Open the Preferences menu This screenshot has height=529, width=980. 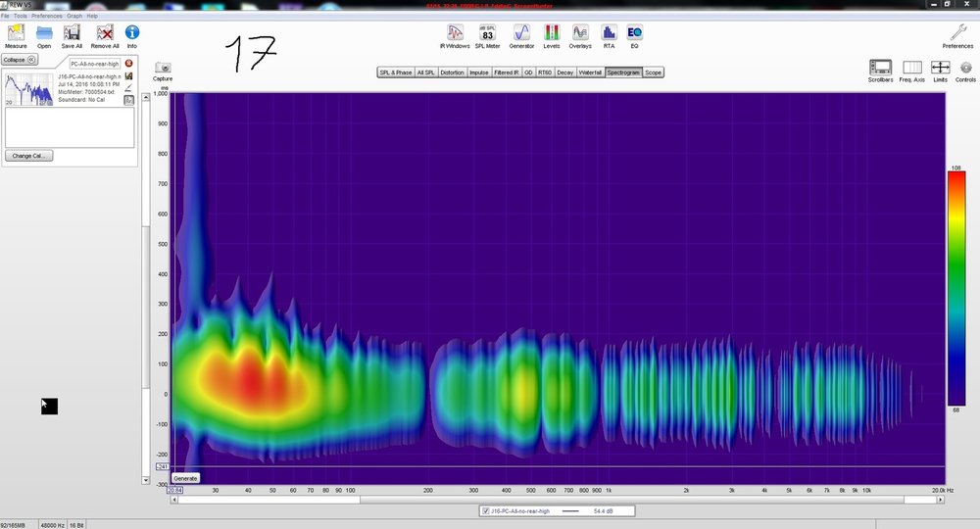[47, 16]
